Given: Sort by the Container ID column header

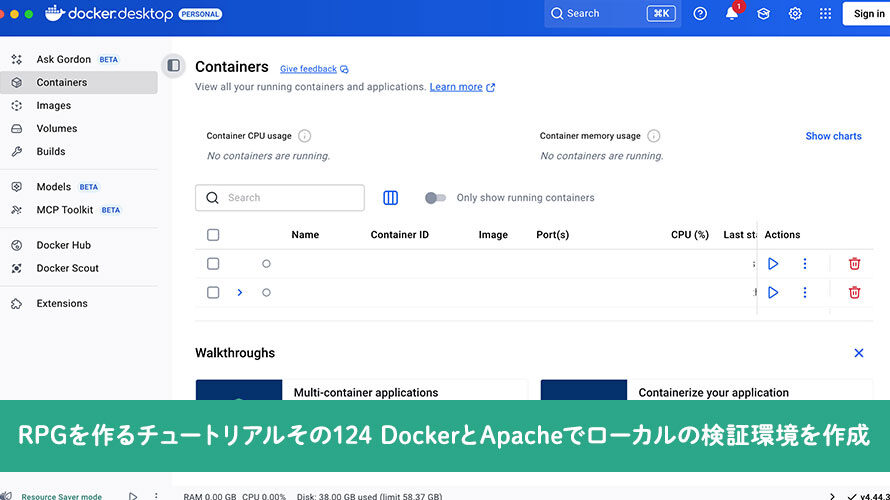Looking at the screenshot, I should [400, 235].
